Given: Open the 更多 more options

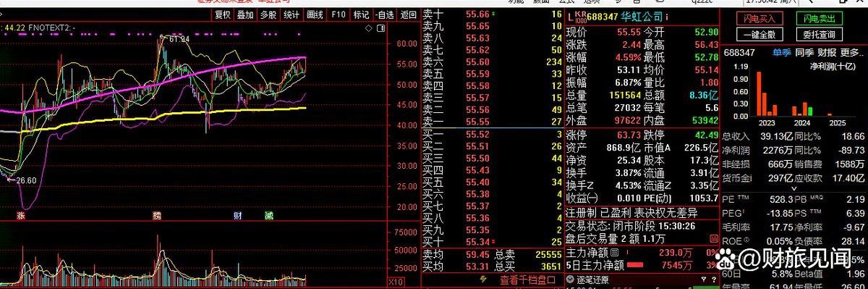Looking at the screenshot, I should (852, 52).
